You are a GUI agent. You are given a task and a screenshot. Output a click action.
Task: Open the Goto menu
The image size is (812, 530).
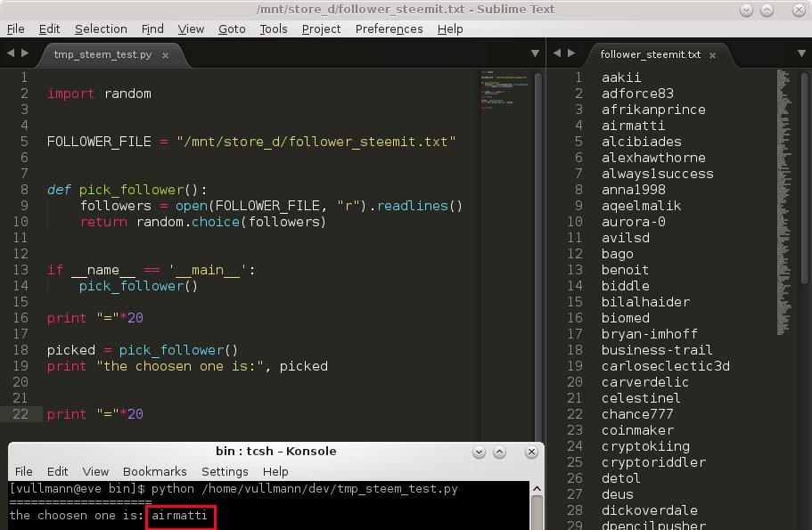pyautogui.click(x=232, y=29)
